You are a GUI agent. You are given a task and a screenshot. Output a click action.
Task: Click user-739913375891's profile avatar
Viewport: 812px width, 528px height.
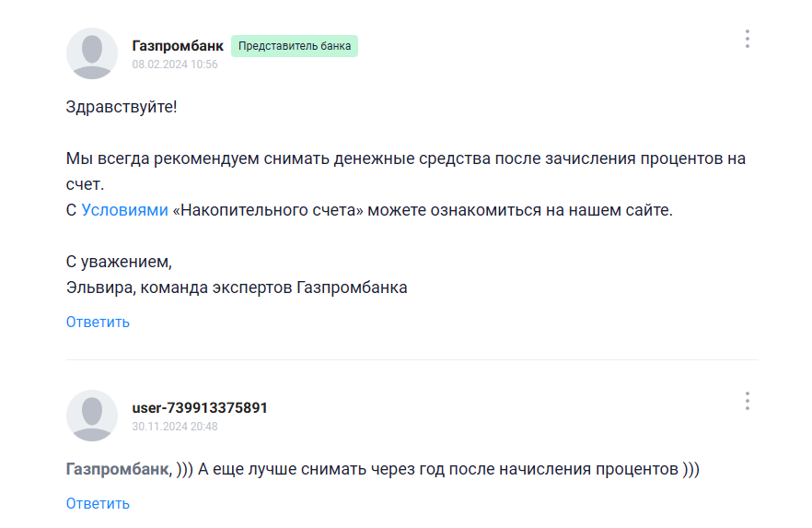point(92,416)
